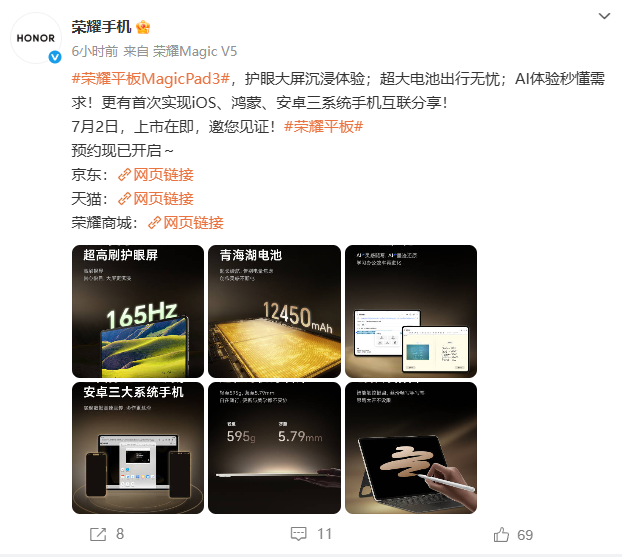The height and width of the screenshot is (557, 622).
Task: Open the 天猫 网页链接 link
Action: click(x=156, y=199)
